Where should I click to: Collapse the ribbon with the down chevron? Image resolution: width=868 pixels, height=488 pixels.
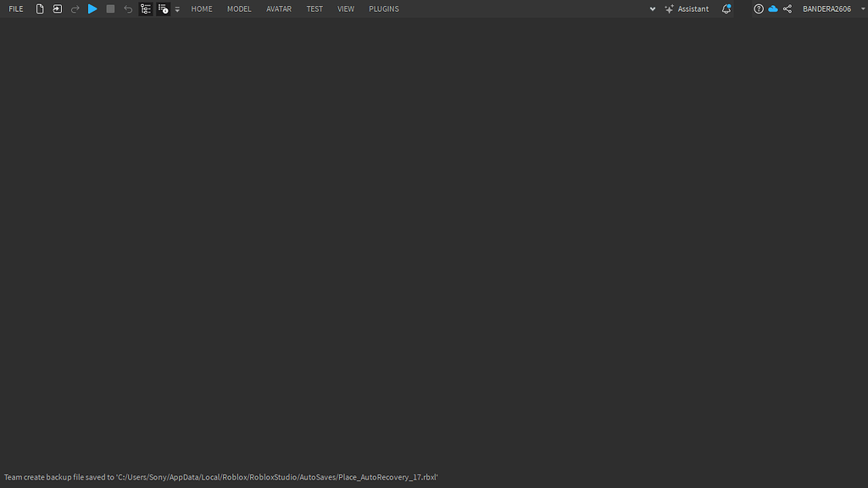(652, 8)
